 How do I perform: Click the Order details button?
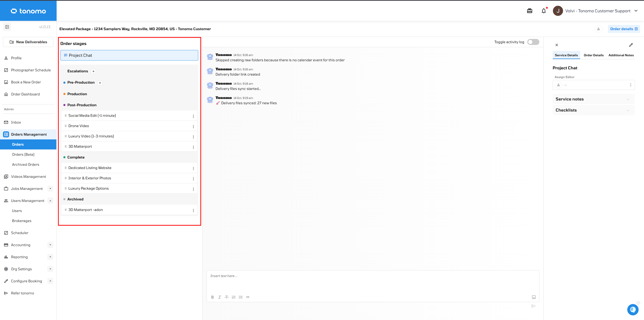624,29
